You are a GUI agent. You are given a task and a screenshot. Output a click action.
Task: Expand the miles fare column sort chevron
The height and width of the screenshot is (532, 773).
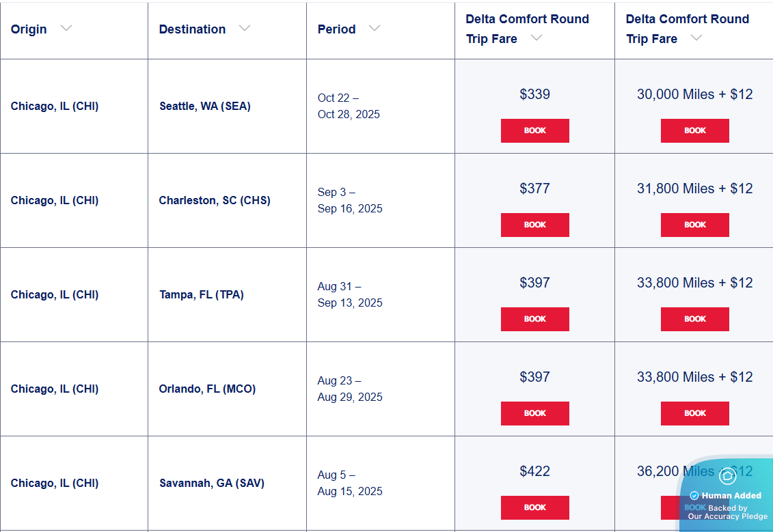(696, 39)
